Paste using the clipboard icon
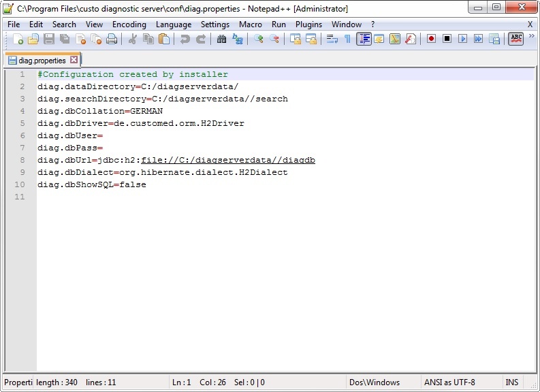Viewport: 540px width, 392px height. click(164, 39)
